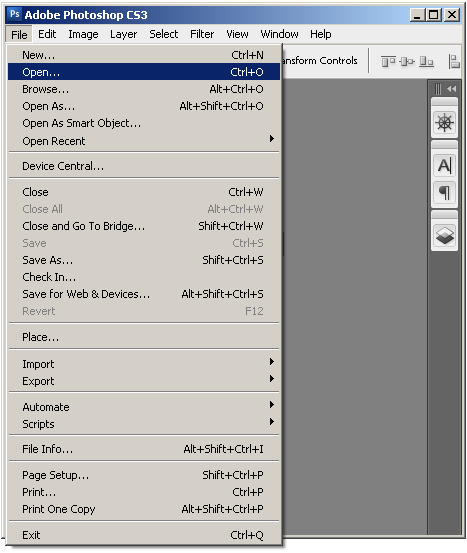
Task: Click the align vertical centers icon
Action: [407, 61]
